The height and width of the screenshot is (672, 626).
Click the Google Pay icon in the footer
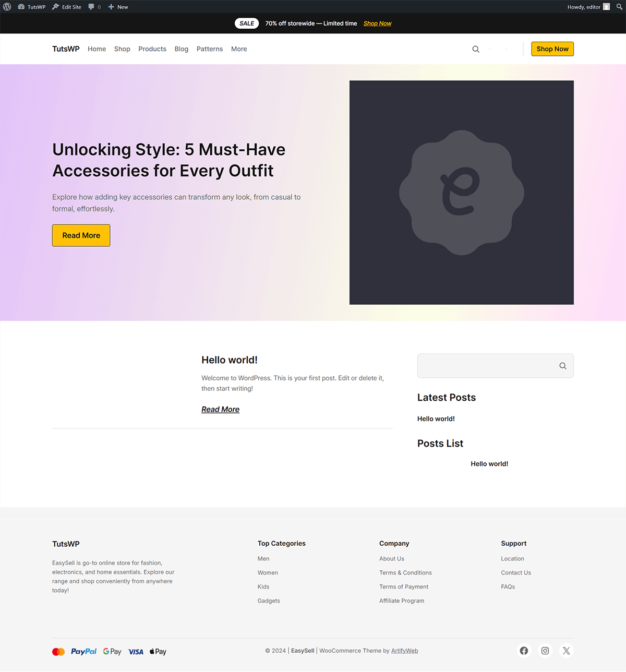112,651
